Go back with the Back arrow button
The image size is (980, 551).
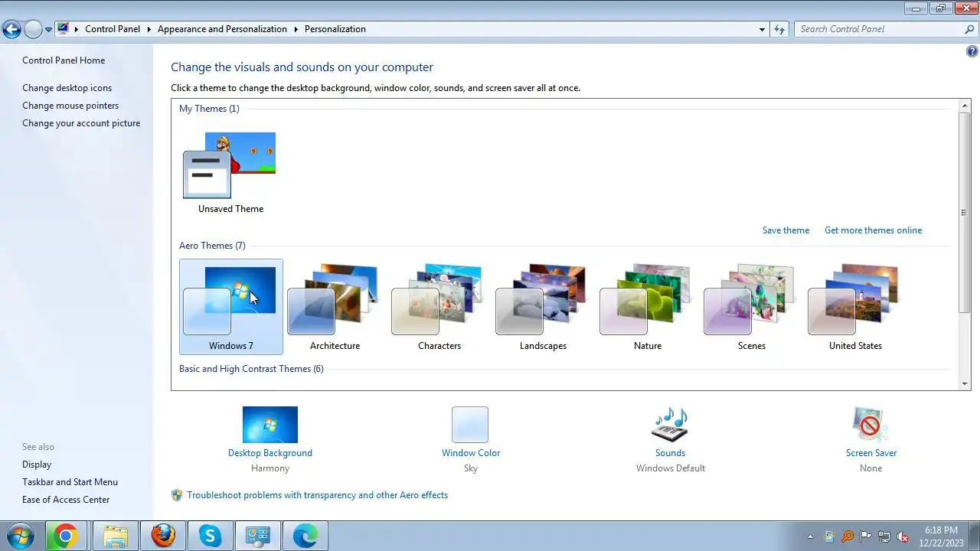pos(11,30)
